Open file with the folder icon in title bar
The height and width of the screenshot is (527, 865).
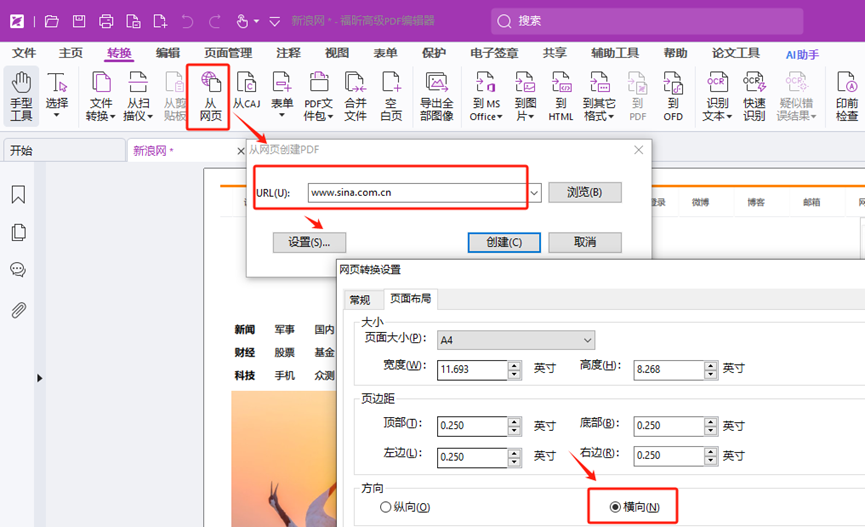[52, 22]
